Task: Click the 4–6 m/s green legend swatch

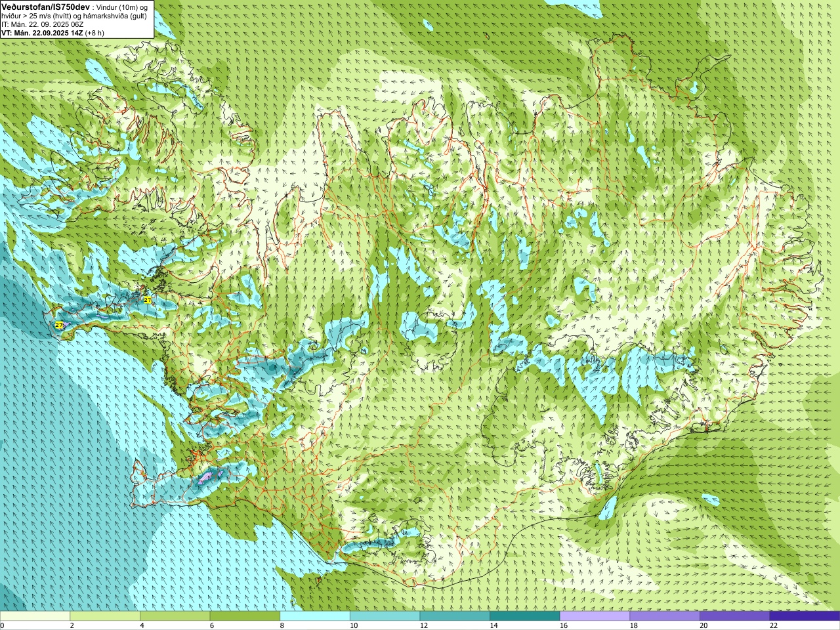Action: [175, 616]
